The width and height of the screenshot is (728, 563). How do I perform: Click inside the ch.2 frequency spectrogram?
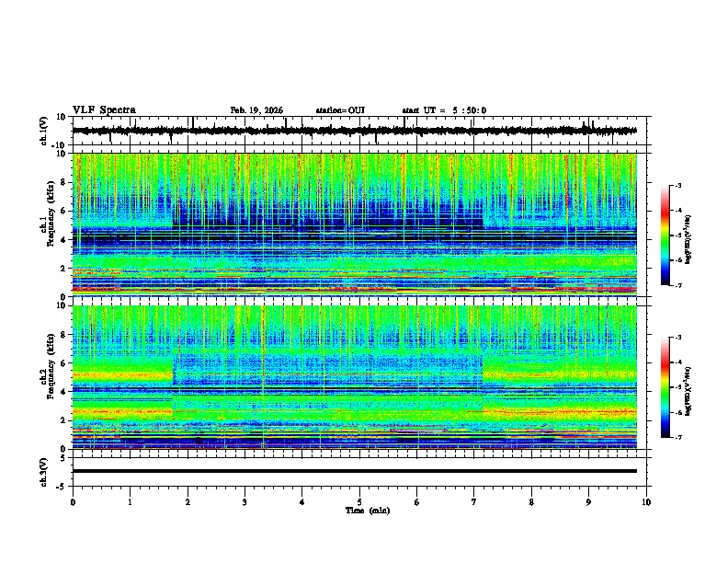[355, 377]
